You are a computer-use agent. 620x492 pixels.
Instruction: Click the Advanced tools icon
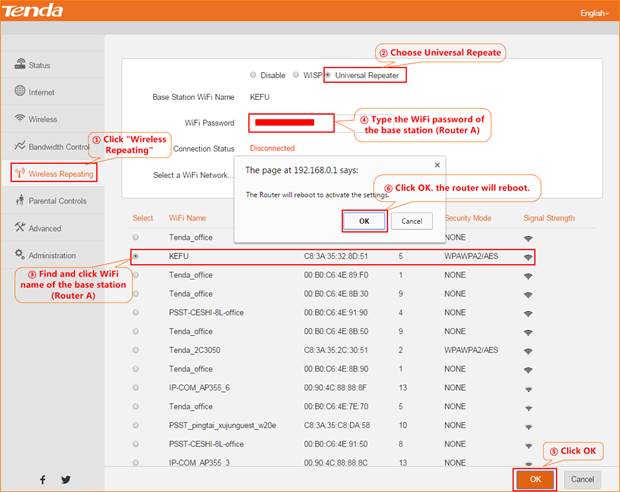pyautogui.click(x=20, y=228)
